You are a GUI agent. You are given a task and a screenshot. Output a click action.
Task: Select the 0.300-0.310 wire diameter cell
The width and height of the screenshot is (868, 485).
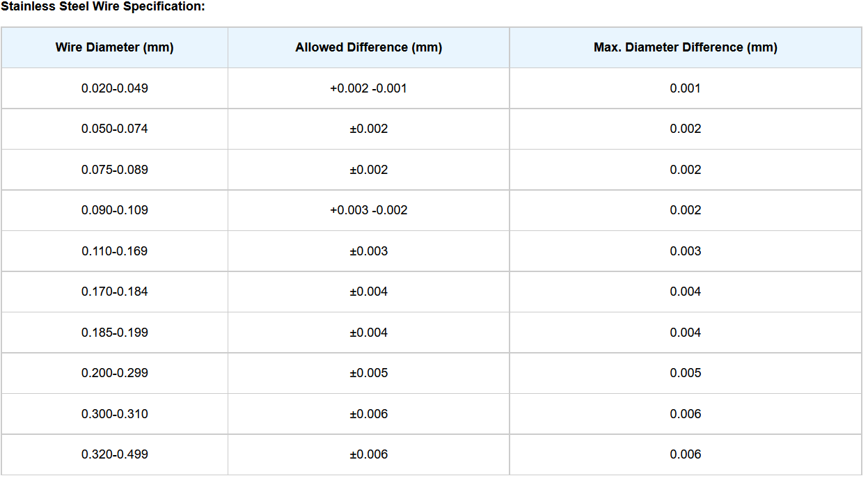(x=115, y=414)
